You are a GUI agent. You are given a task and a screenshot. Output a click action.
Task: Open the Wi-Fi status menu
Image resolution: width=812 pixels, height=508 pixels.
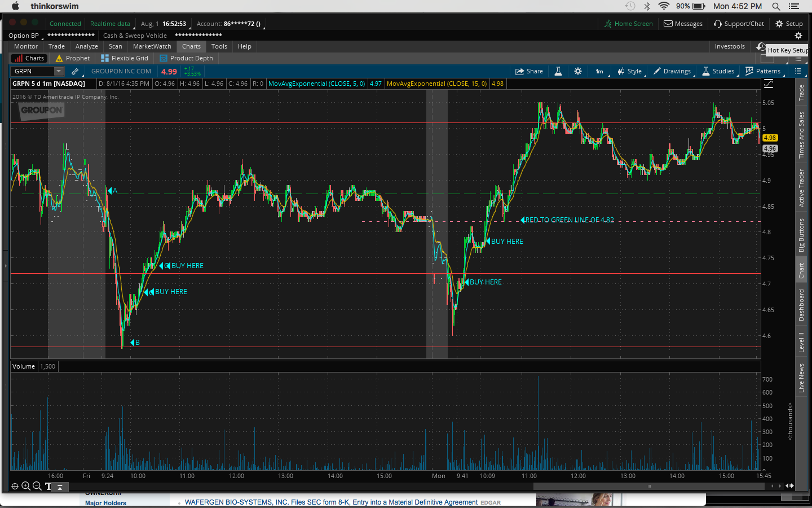point(664,6)
